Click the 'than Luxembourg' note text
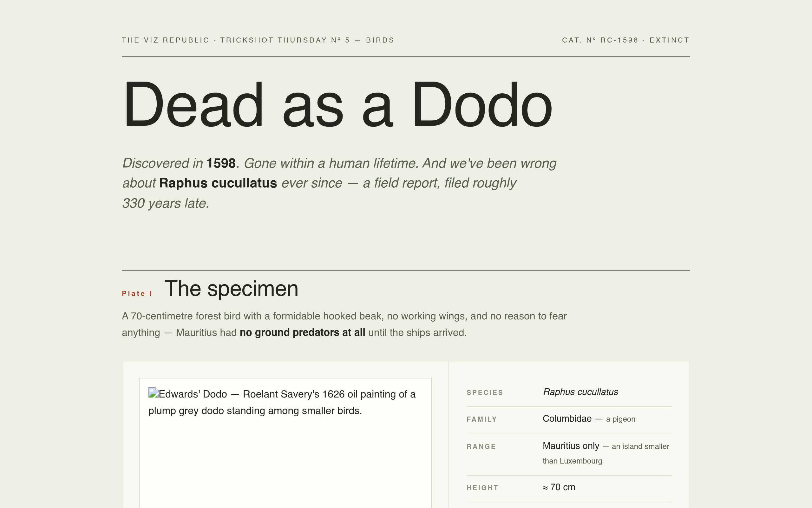 pos(573,461)
